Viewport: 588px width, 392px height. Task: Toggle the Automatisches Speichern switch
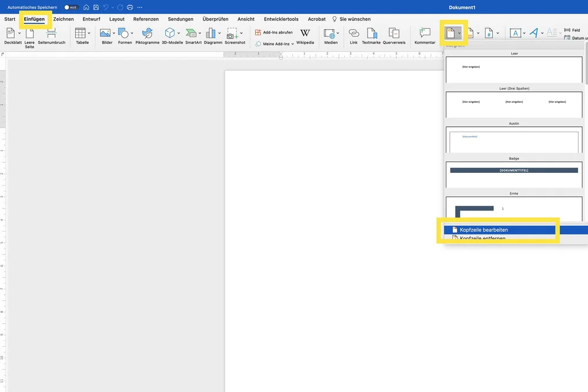click(71, 7)
